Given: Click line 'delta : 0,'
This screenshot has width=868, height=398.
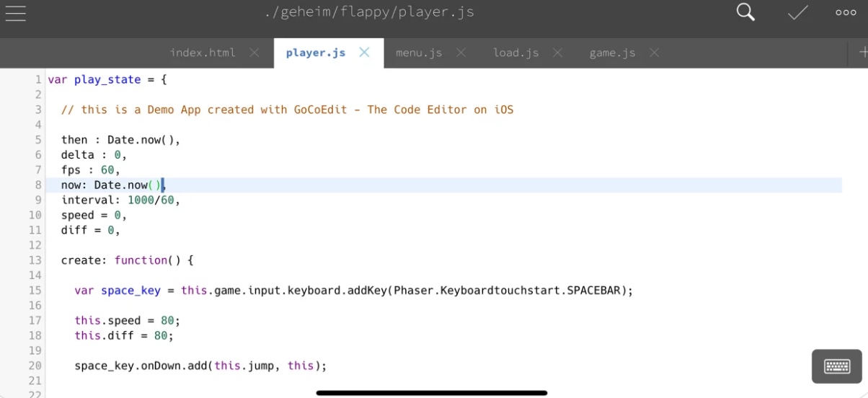Looking at the screenshot, I should (94, 155).
